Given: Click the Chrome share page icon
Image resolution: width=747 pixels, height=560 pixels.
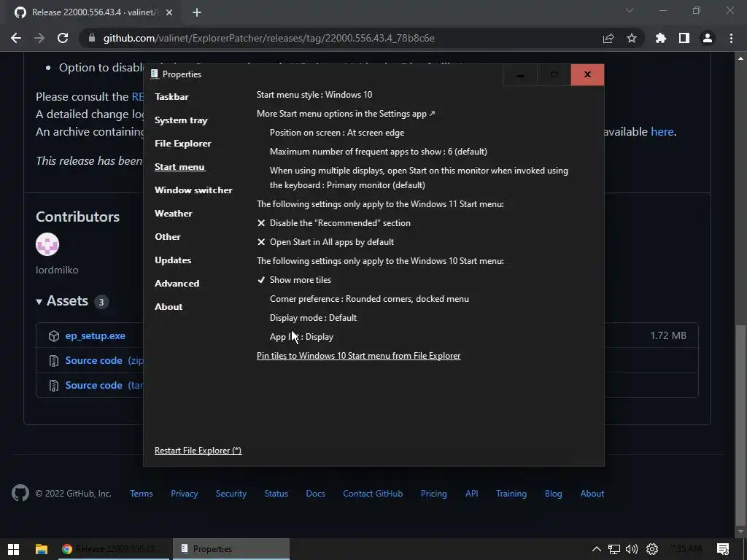Looking at the screenshot, I should click(x=608, y=38).
